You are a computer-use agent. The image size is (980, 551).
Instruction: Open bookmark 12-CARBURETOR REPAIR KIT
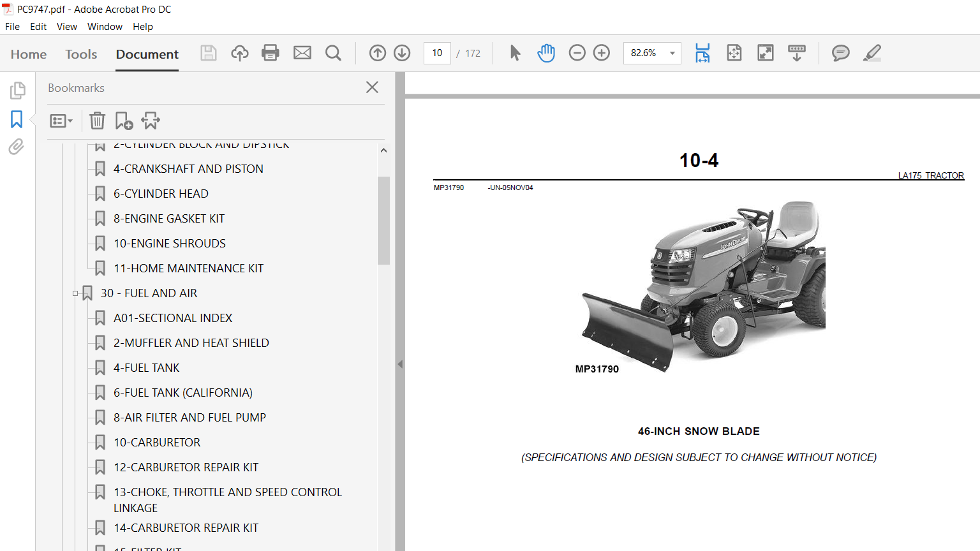coord(186,467)
